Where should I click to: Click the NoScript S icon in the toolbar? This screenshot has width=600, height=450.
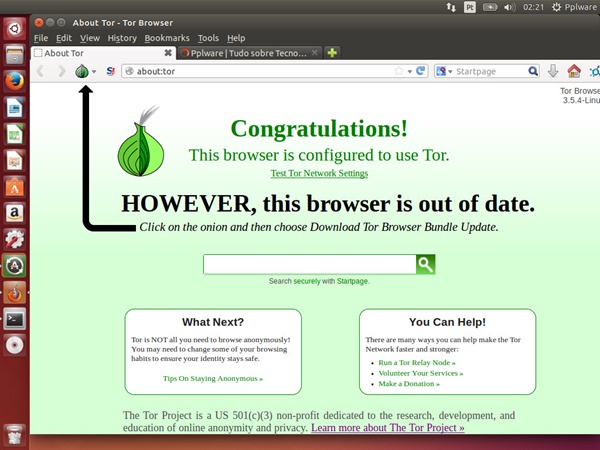(111, 71)
